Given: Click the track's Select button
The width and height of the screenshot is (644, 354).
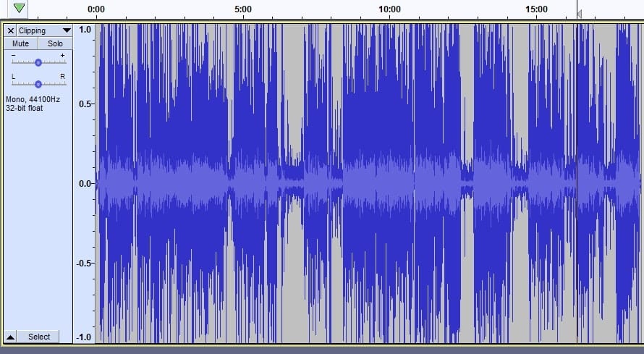Looking at the screenshot, I should [x=38, y=337].
